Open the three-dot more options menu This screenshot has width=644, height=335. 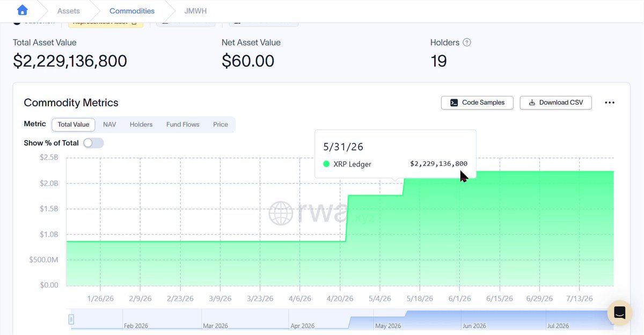point(610,103)
